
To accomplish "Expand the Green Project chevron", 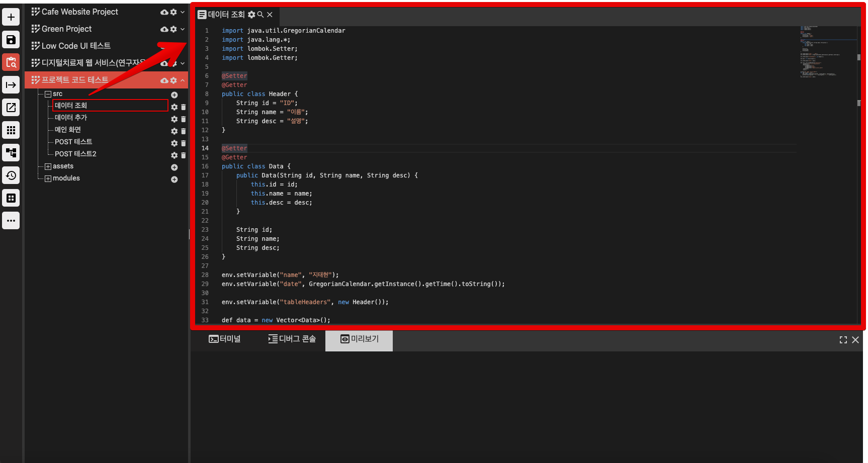I will (183, 29).
